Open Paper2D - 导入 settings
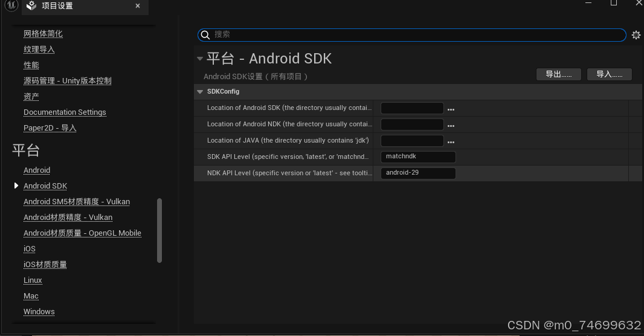 pos(50,128)
